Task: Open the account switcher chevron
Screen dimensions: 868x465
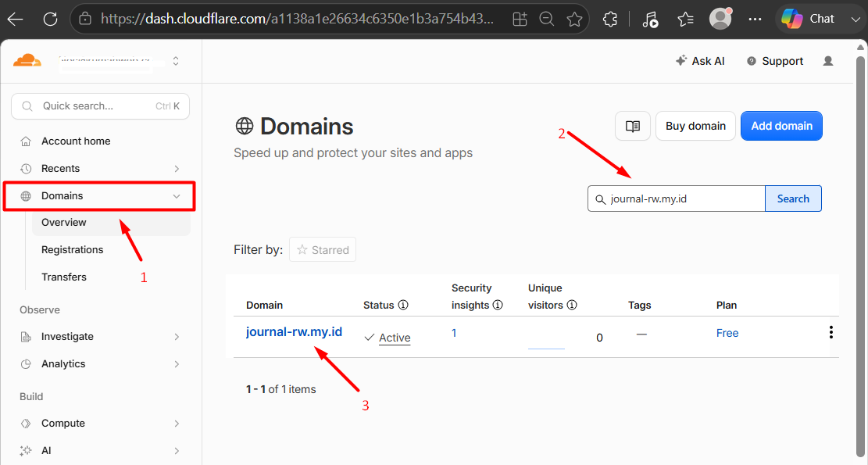Action: (x=176, y=61)
